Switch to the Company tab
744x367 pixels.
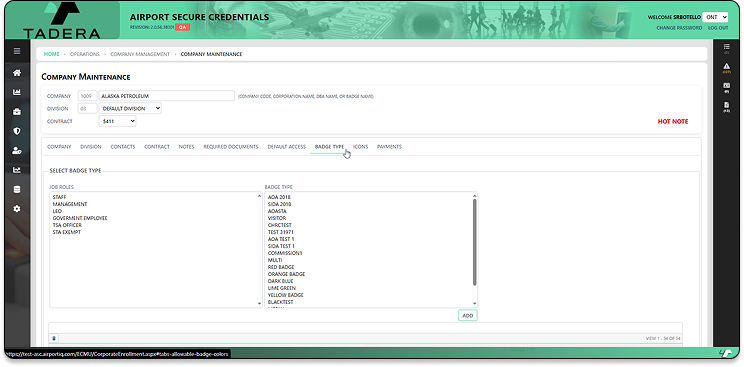59,147
